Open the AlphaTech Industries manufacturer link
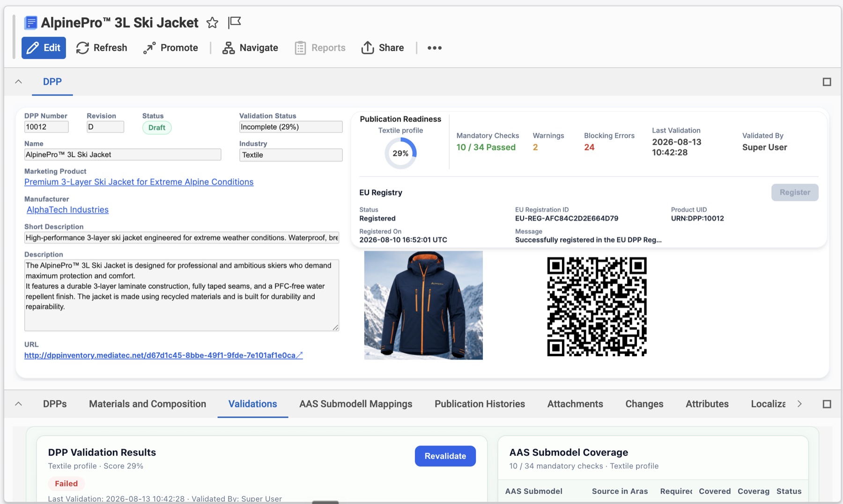The width and height of the screenshot is (843, 504). (67, 210)
